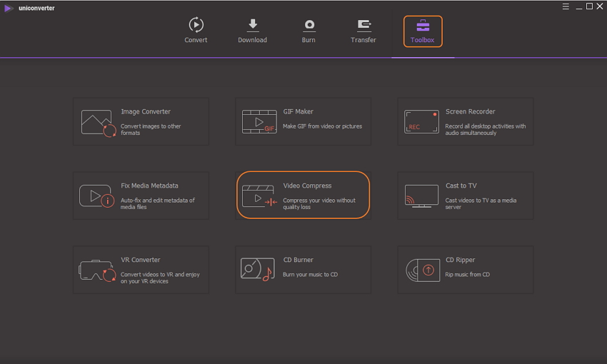Click the Screen Recorder REC icon

[421, 122]
